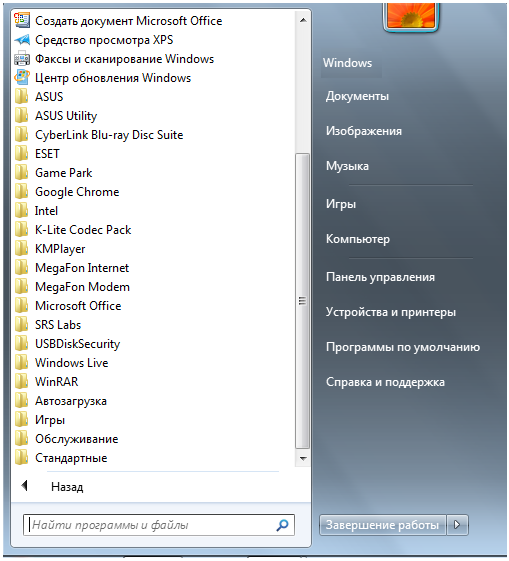Viewport: 509px width, 561px height.
Task: Click the scrollbar down arrow
Action: [303, 458]
